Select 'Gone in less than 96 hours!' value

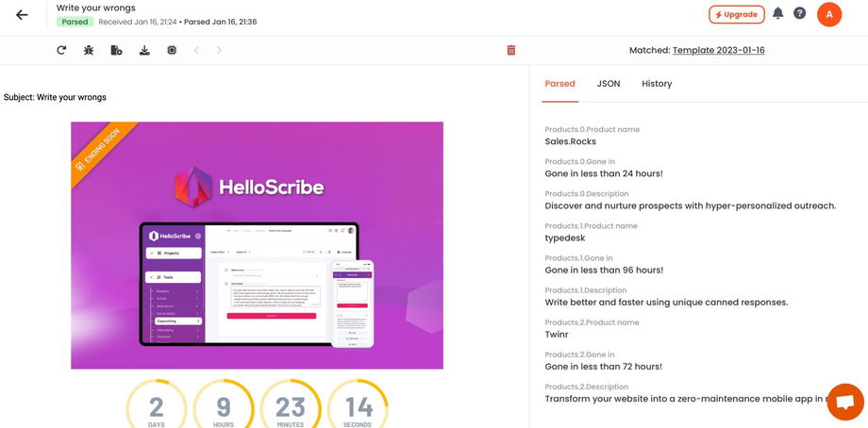tap(604, 271)
